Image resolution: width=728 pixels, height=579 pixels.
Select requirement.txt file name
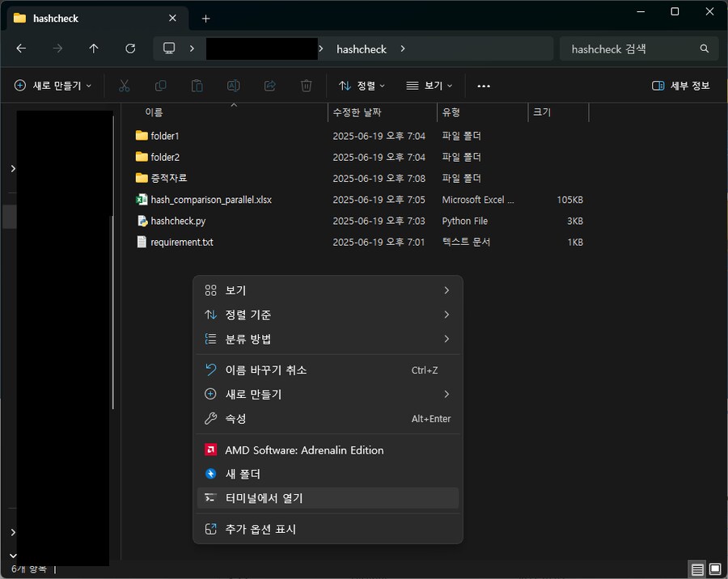click(x=182, y=242)
